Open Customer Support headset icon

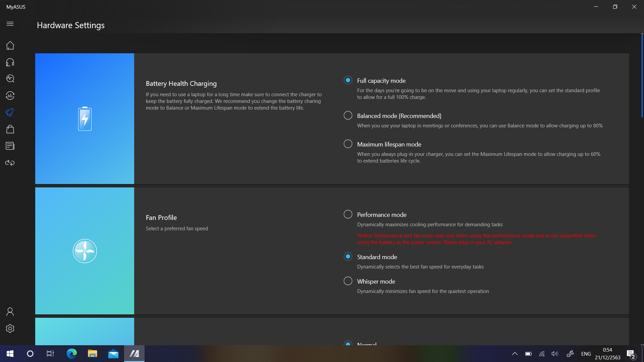click(10, 62)
